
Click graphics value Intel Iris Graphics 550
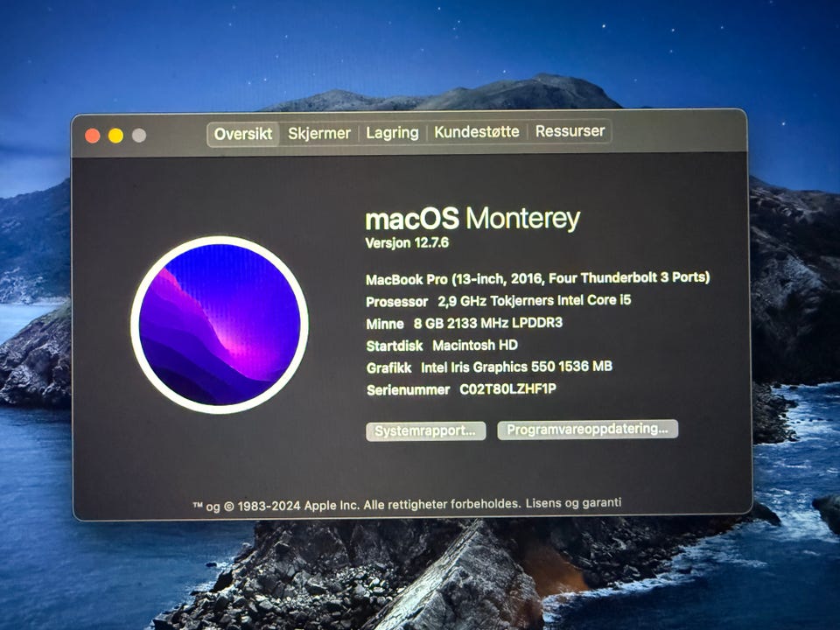[516, 367]
